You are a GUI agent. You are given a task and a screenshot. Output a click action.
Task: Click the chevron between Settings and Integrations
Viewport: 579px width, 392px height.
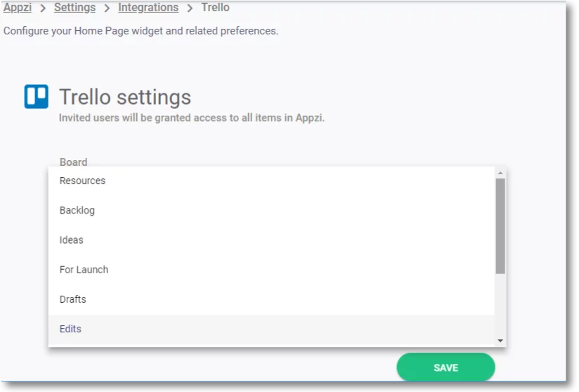coord(107,8)
